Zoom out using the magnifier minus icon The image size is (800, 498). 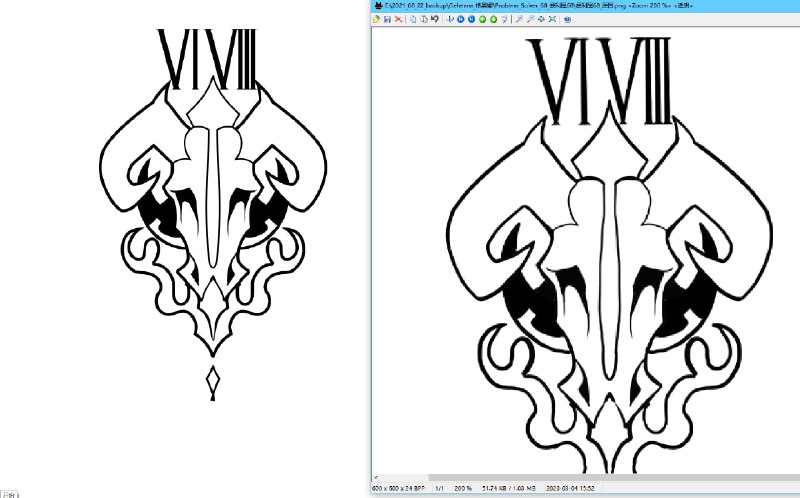point(530,19)
